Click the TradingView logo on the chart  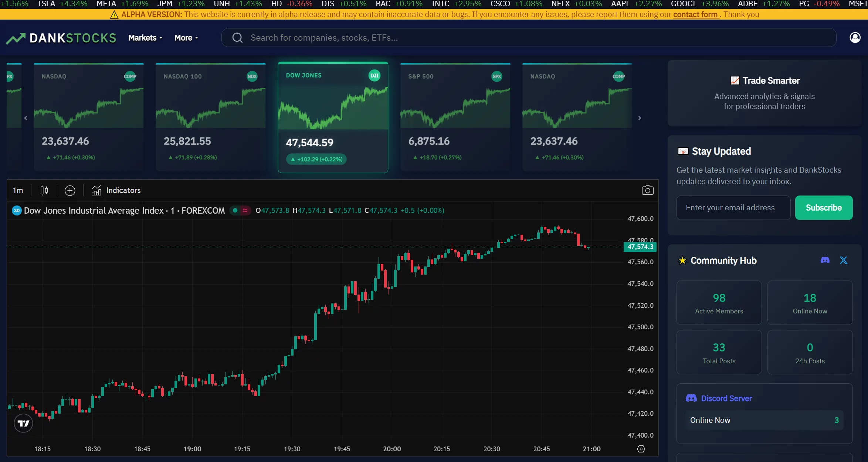(x=23, y=423)
